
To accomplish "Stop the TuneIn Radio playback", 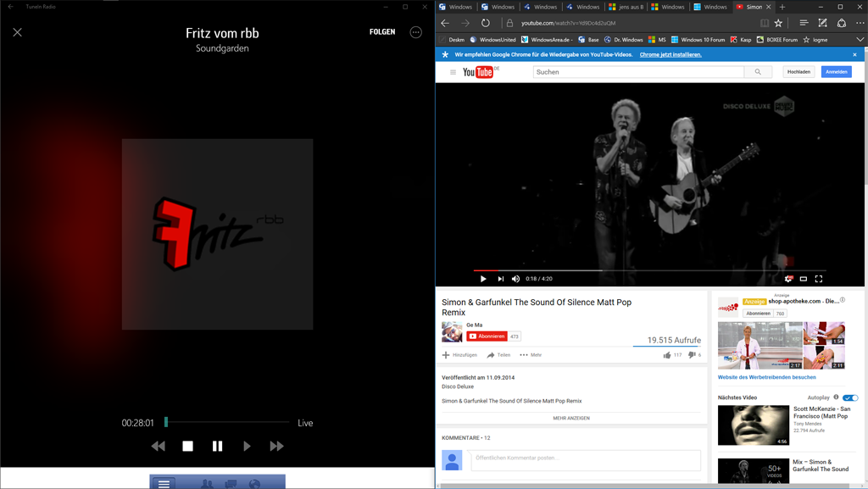I will 187,446.
